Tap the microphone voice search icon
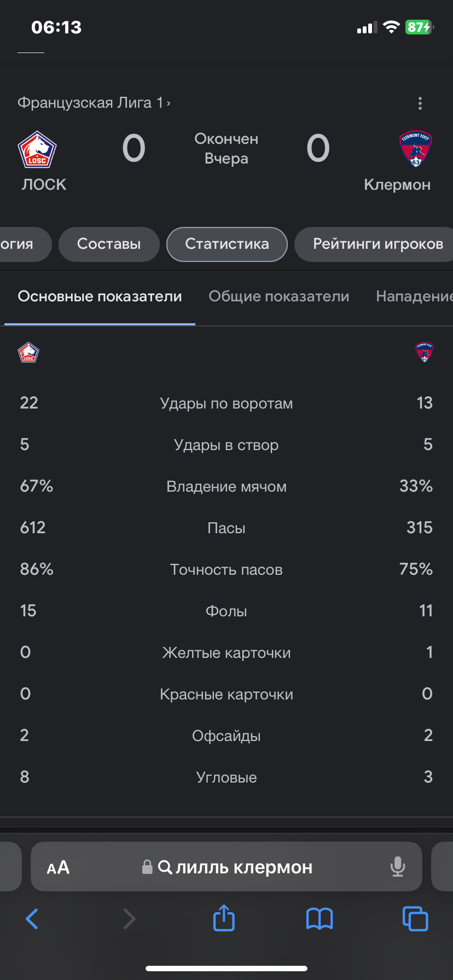Image resolution: width=453 pixels, height=980 pixels. 398,867
